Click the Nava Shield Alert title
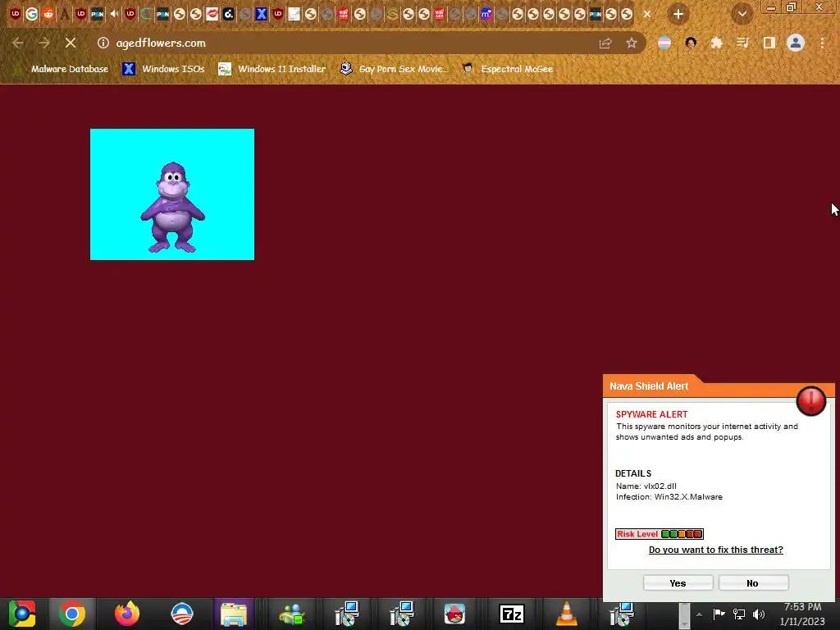Screen dimensions: 840x630 pyautogui.click(x=649, y=386)
